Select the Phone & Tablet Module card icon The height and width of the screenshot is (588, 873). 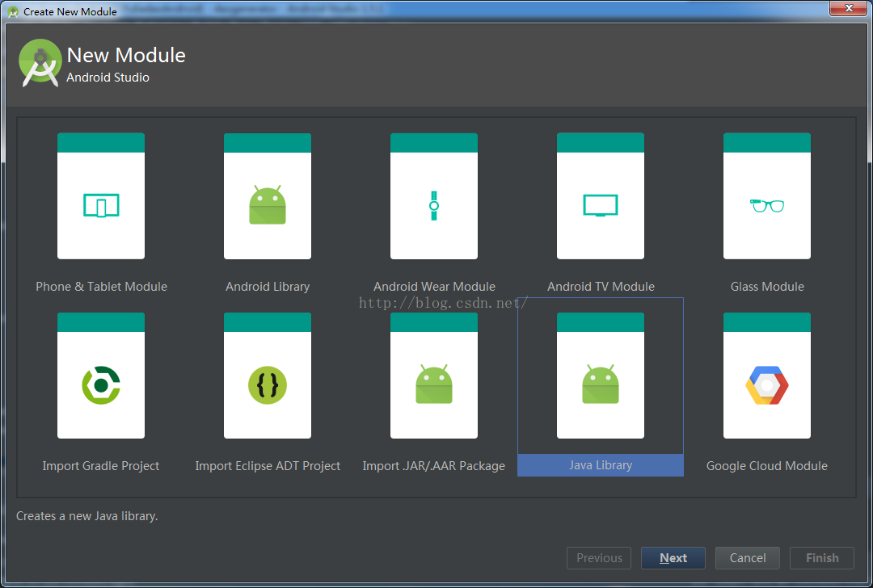[x=101, y=195]
